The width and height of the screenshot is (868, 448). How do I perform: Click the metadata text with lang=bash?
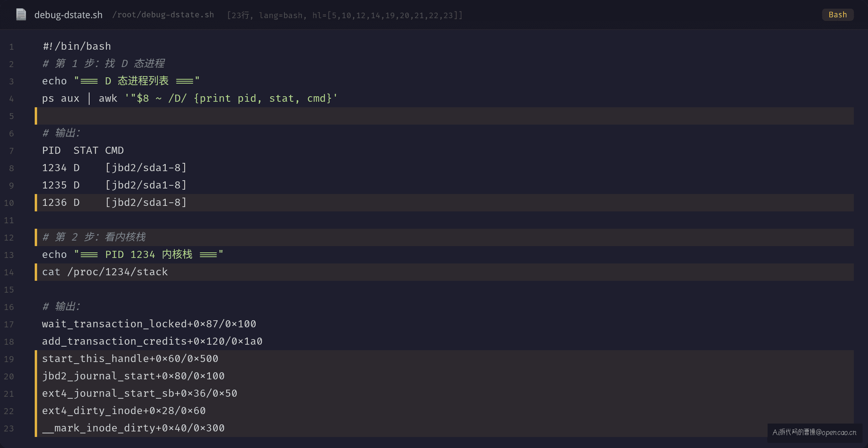(x=344, y=15)
